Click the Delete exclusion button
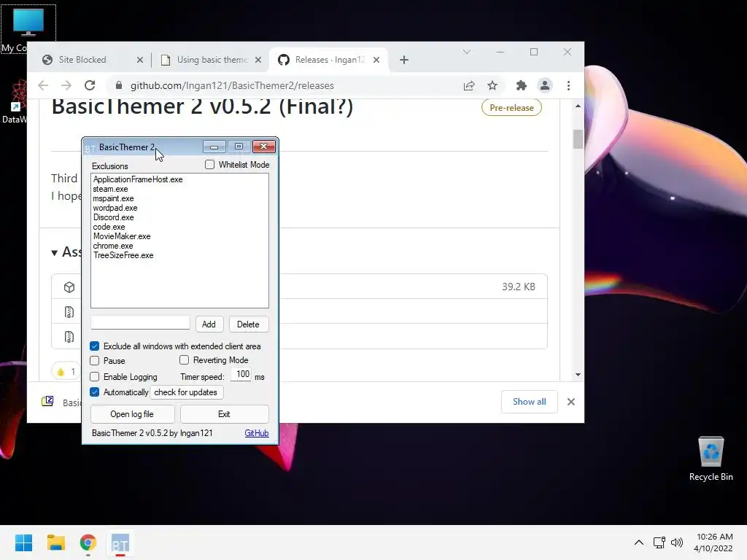This screenshot has width=747, height=560. tap(248, 324)
